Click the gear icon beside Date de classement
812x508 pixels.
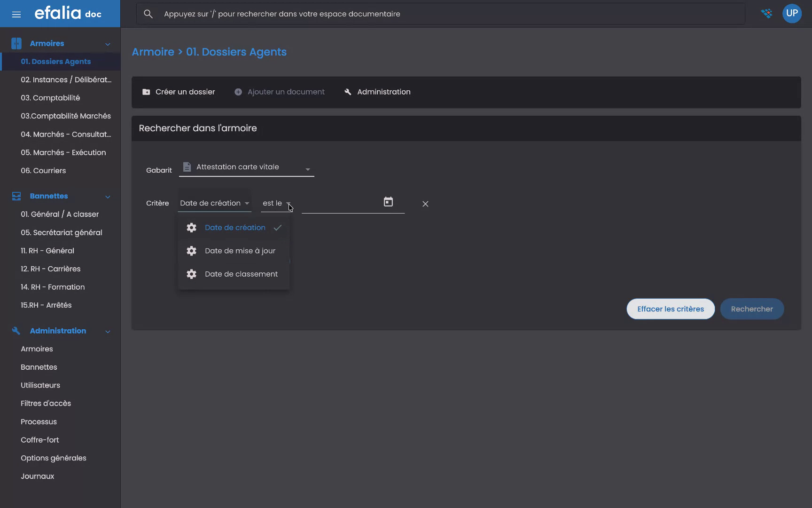(x=191, y=274)
